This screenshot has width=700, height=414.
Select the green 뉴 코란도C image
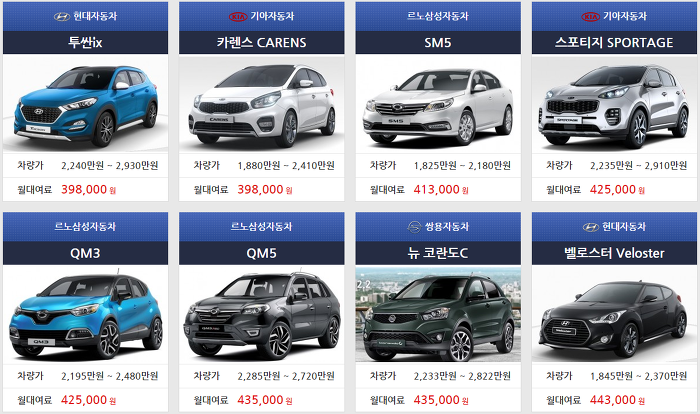[438, 314]
